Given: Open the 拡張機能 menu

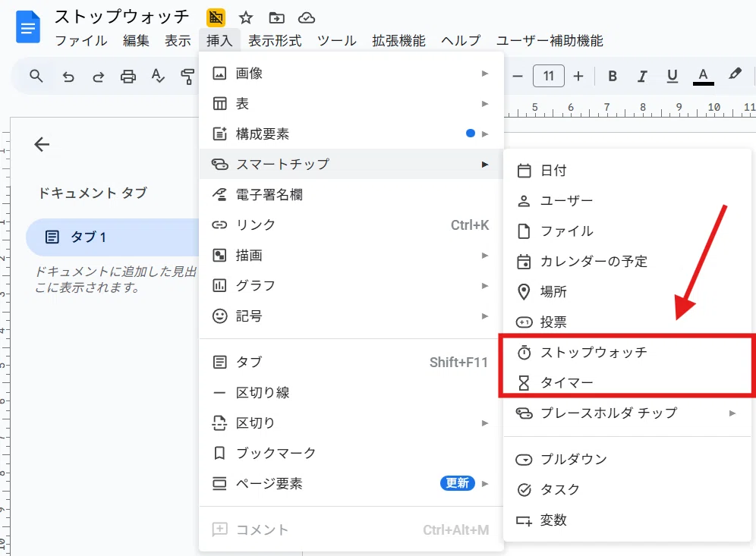Looking at the screenshot, I should tap(398, 41).
